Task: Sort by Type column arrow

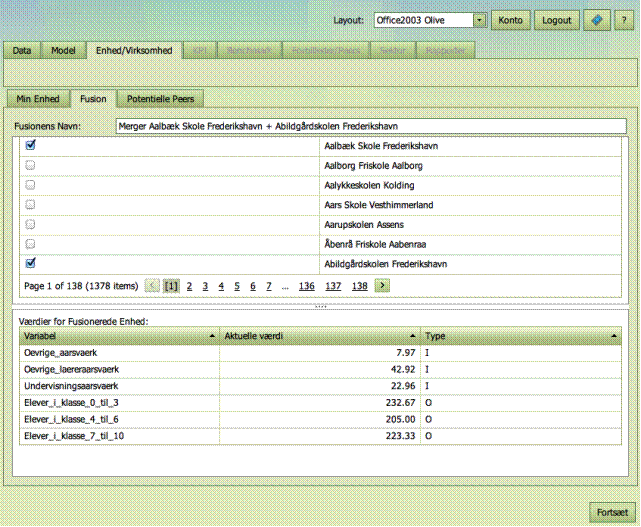Action: click(x=613, y=337)
